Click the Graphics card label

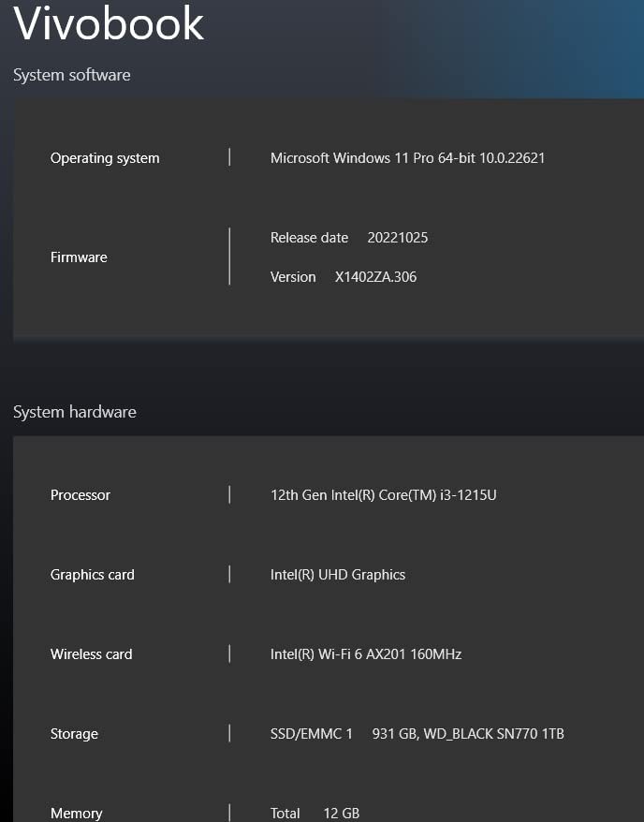[x=93, y=575]
